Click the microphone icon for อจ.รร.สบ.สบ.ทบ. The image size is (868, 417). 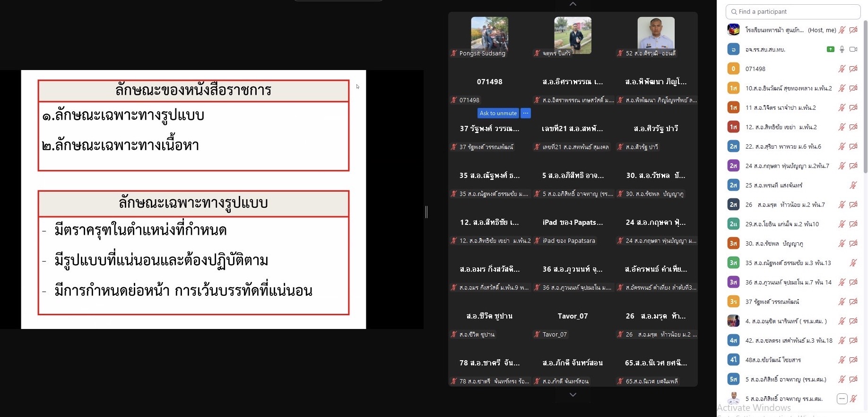point(842,49)
